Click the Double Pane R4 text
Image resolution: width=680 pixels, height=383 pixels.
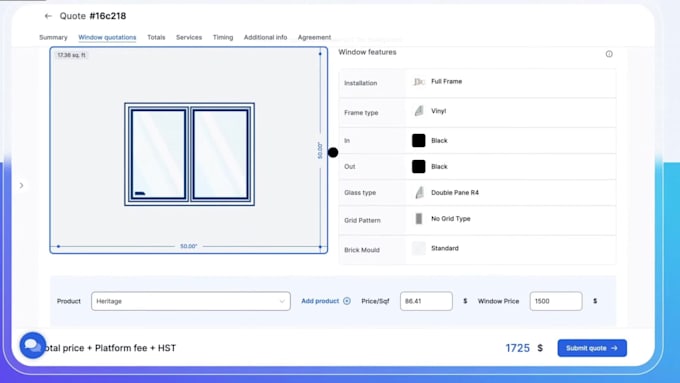pos(455,193)
